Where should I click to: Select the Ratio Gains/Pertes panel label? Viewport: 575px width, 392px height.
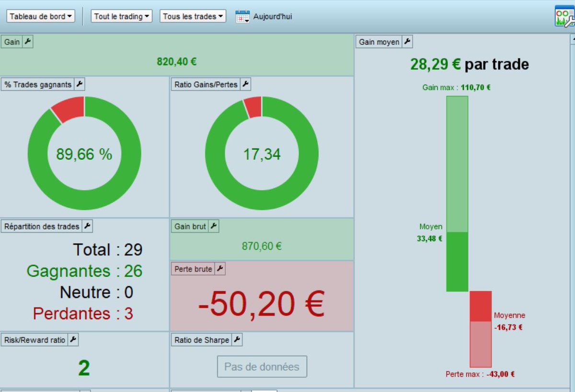206,85
